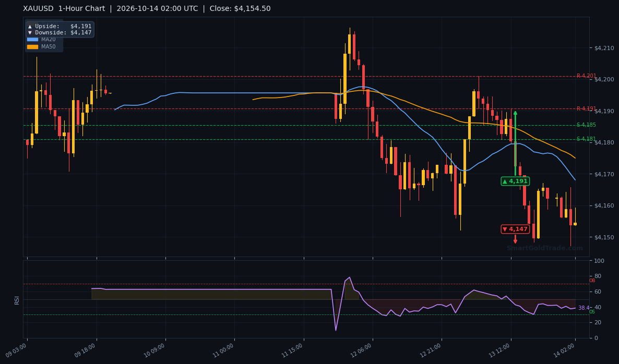
Task: Click the Close: $4,154.50 readout
Action: click(240, 9)
